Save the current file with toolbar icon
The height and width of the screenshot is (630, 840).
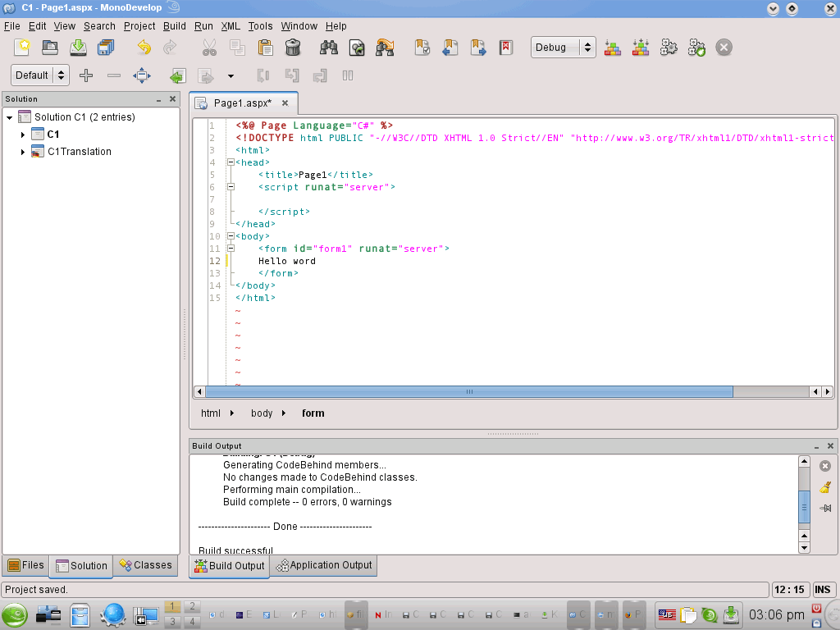(x=78, y=48)
